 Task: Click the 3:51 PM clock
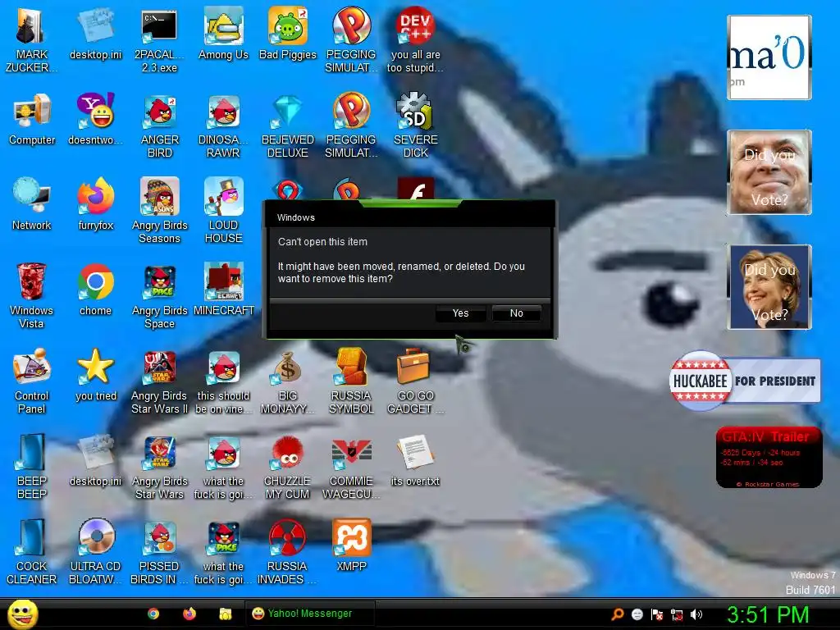coord(767,614)
